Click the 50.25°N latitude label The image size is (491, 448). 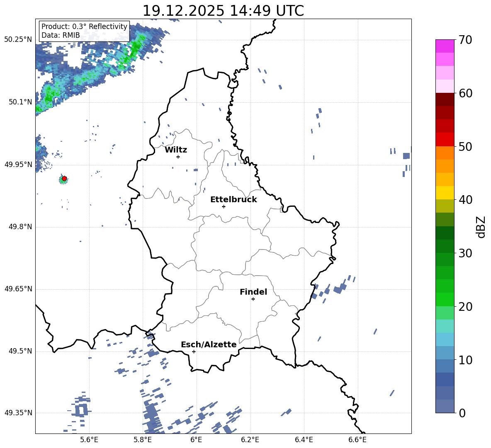coord(18,40)
